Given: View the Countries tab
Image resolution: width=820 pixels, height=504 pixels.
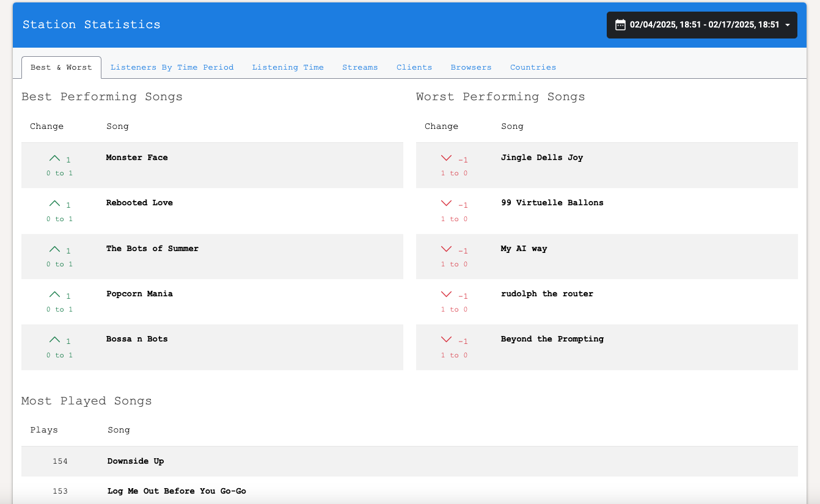Looking at the screenshot, I should (533, 67).
